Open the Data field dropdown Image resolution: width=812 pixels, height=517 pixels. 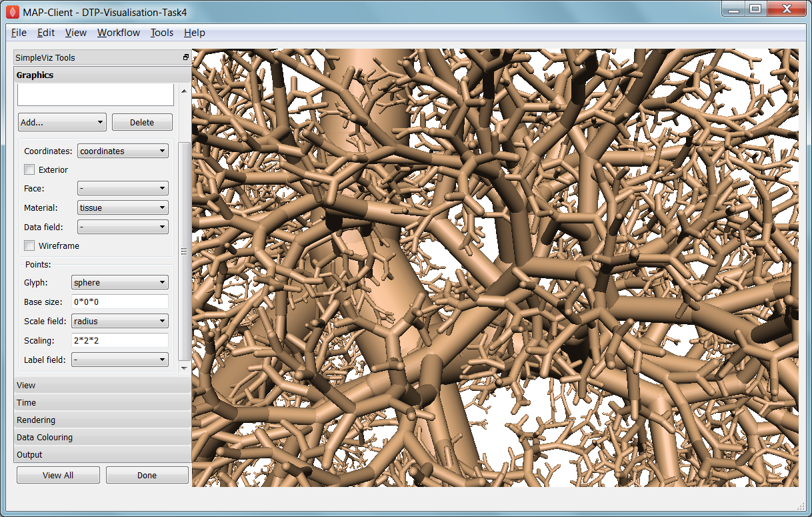123,227
